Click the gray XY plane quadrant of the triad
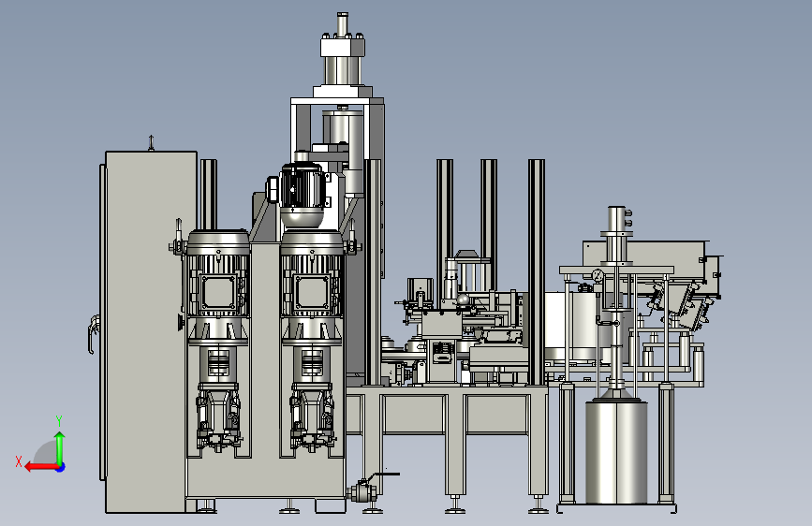The width and height of the screenshot is (812, 526). [x=45, y=453]
